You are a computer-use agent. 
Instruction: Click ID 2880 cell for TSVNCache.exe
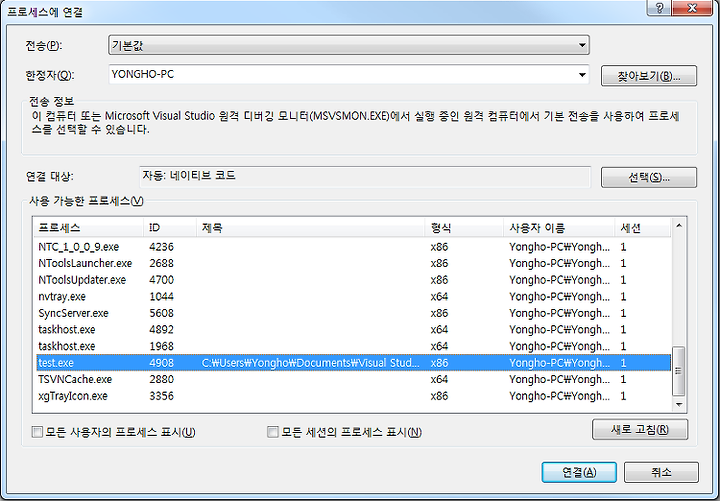[162, 379]
